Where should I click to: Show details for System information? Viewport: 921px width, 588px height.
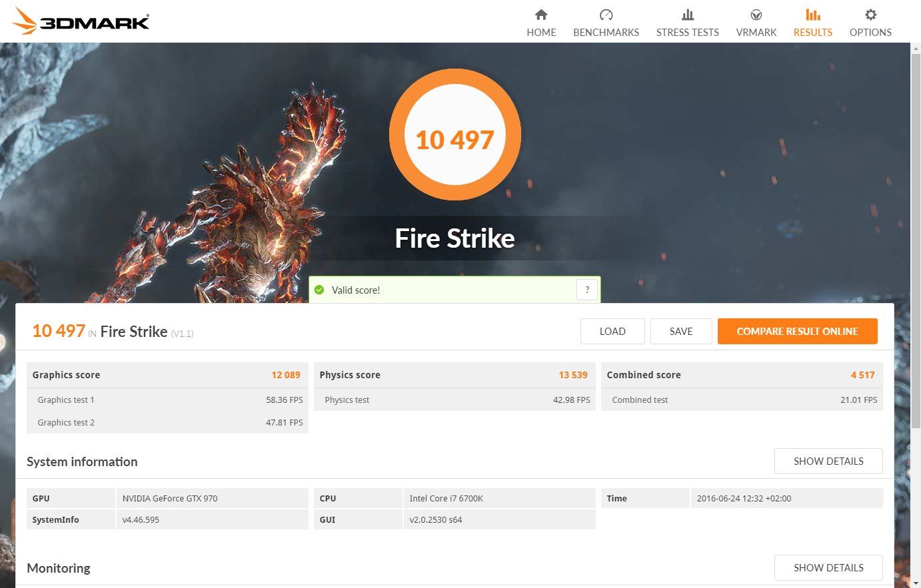tap(828, 461)
